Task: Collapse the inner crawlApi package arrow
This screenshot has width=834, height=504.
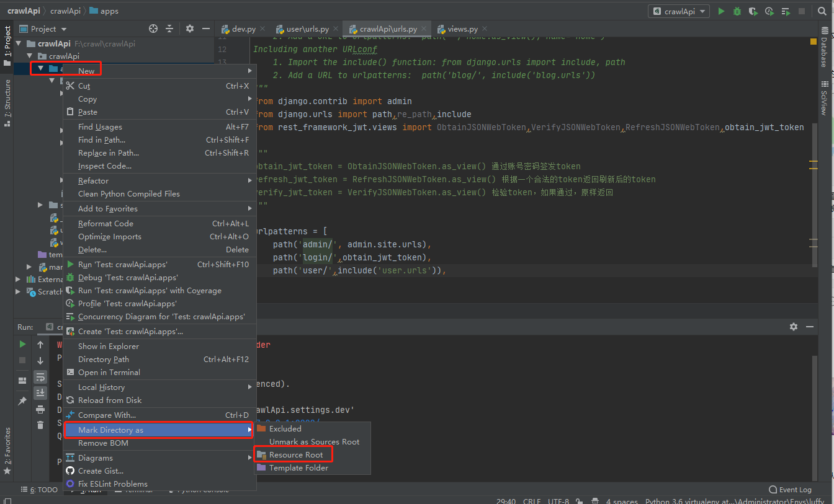Action: pyautogui.click(x=29, y=56)
